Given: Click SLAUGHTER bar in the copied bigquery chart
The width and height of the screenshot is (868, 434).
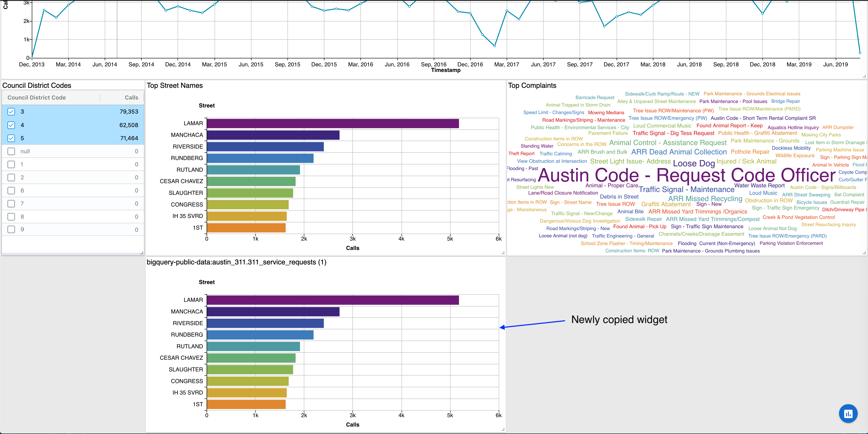Looking at the screenshot, I should 250,370.
